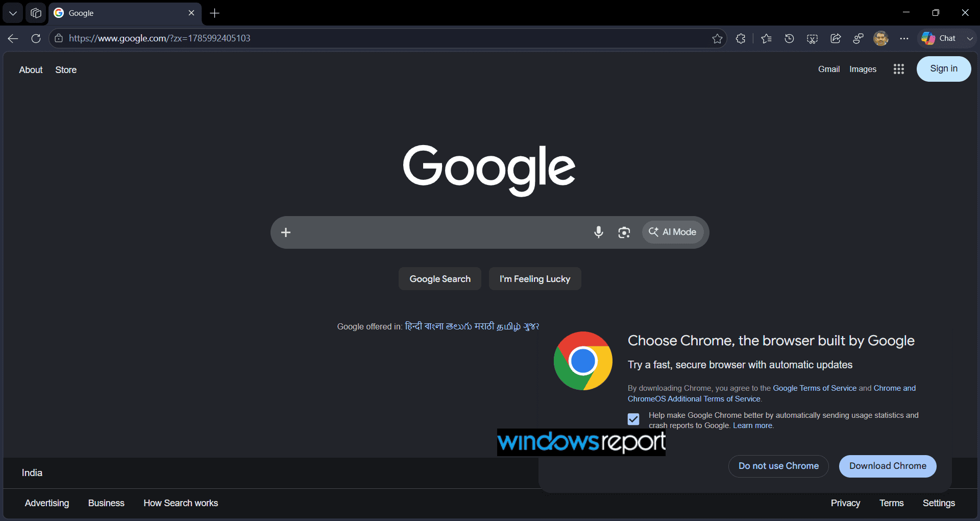
Task: Open the tab actions menu chevron
Action: [x=13, y=13]
